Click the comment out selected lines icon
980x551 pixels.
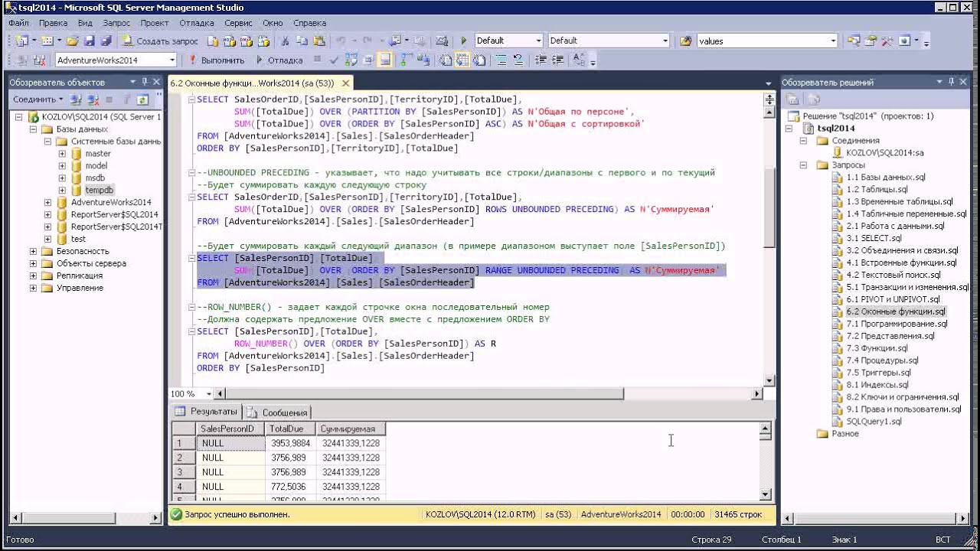(501, 60)
